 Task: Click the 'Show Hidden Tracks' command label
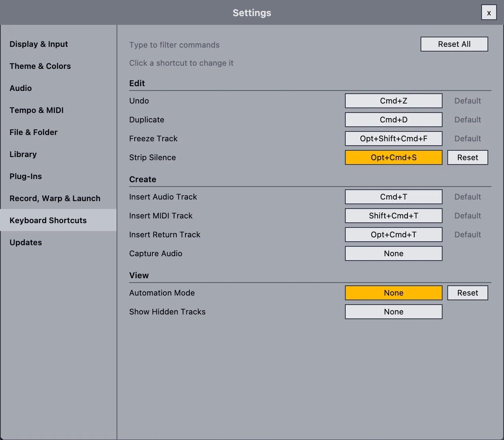tap(167, 312)
